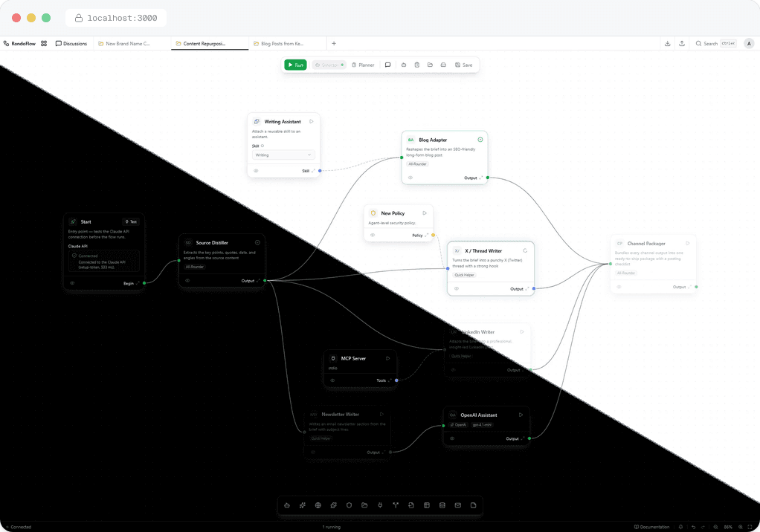Open notifications bell in status bar
Screen dimensions: 760x532
680,527
